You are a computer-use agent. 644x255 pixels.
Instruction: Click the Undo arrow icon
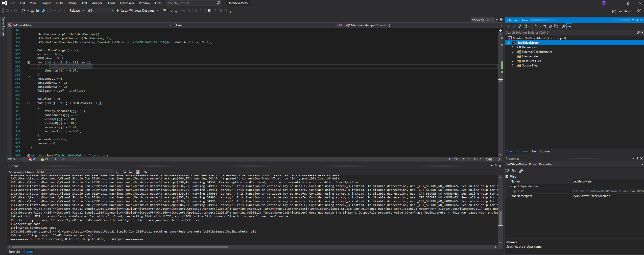coord(51,11)
